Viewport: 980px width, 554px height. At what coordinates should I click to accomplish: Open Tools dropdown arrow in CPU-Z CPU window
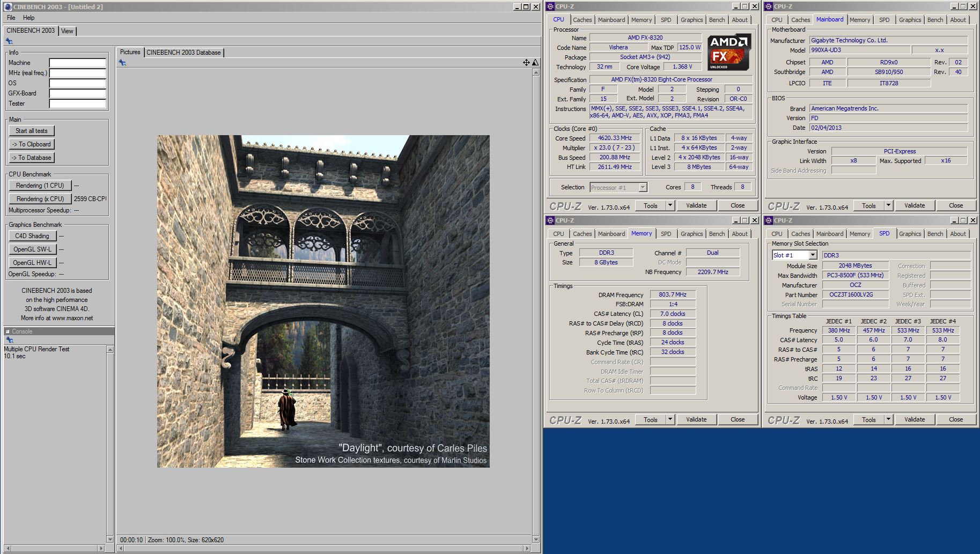[670, 205]
